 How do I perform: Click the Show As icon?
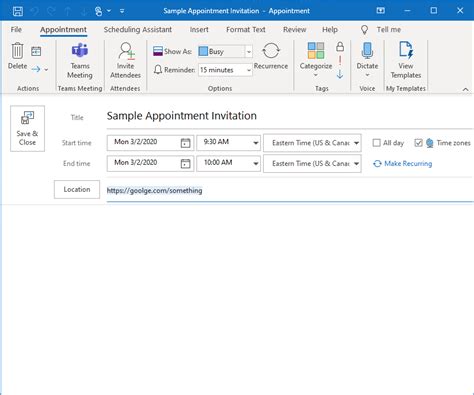pos(158,51)
